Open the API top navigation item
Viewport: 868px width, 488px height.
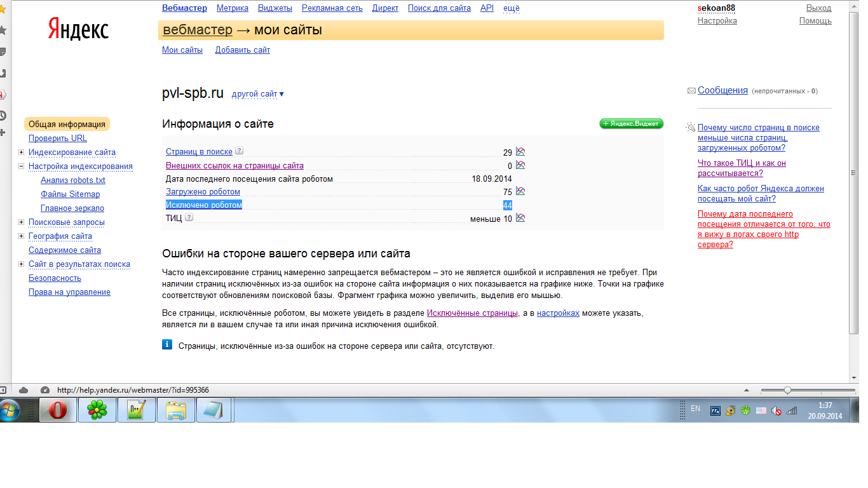pos(487,8)
